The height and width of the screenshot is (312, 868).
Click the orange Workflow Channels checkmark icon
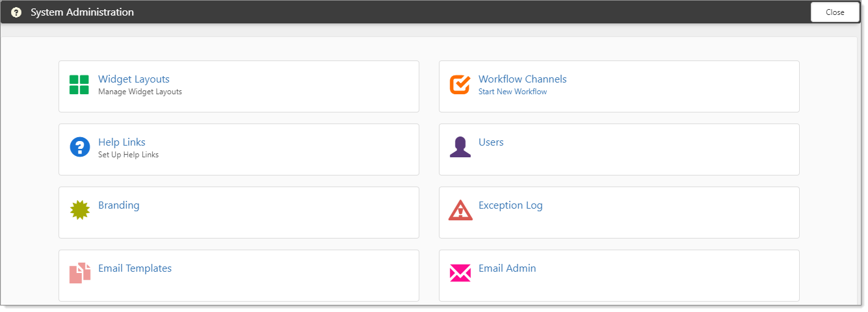[460, 84]
